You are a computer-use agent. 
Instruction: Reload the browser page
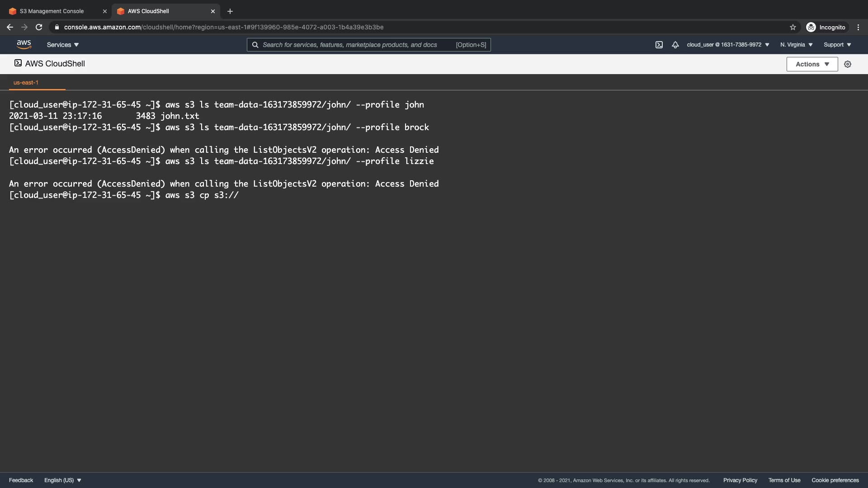pos(39,27)
